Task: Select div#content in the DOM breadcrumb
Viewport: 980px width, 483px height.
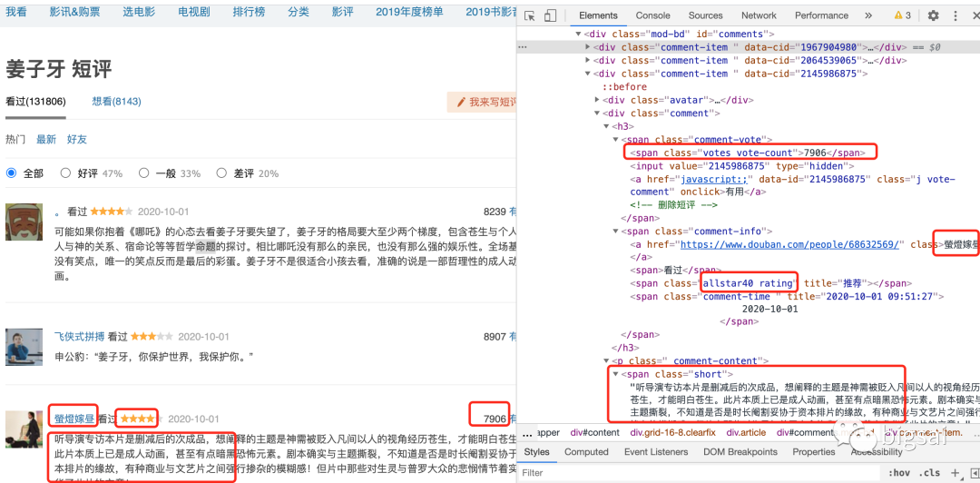Action: tap(594, 433)
